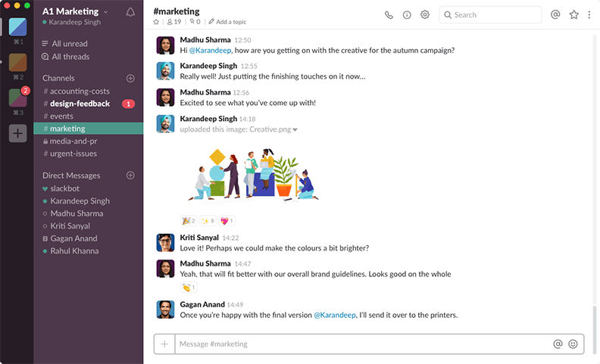The height and width of the screenshot is (364, 600).
Task: Open the more options menu in header
Action: click(589, 14)
